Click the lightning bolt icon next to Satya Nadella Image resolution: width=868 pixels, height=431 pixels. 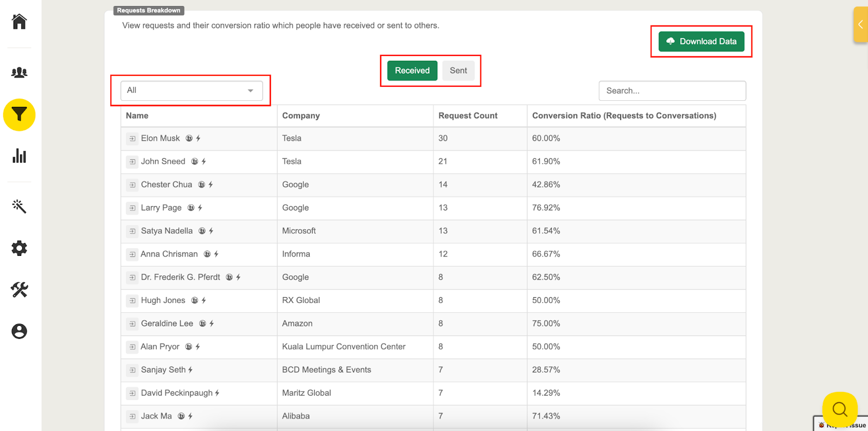(x=211, y=231)
